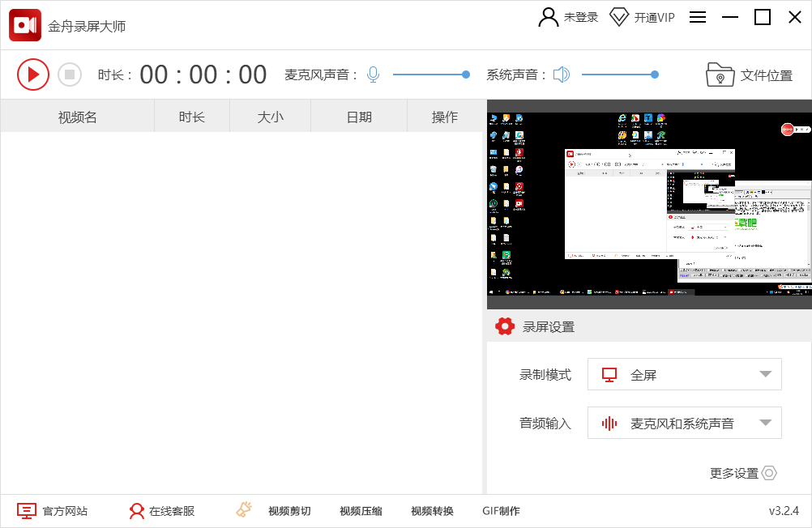Open the 视频转换 tool
The image size is (812, 528).
pyautogui.click(x=433, y=512)
